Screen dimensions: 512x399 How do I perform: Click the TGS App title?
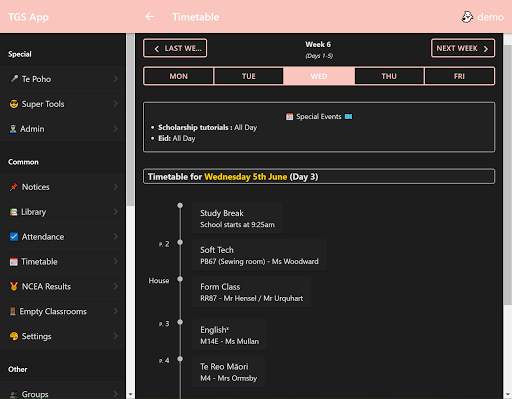28,17
